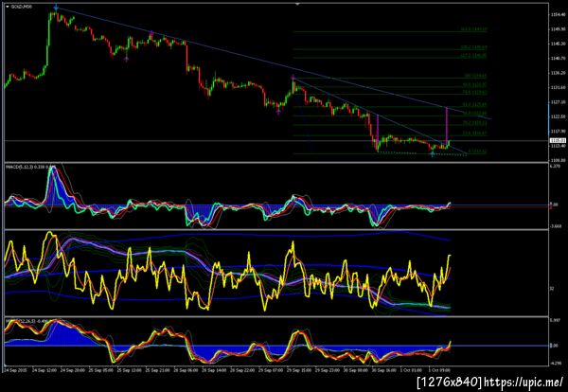Click the 1122.50 price scale label
Image resolution: width=568 pixels, height=392 pixels.
[x=558, y=116]
